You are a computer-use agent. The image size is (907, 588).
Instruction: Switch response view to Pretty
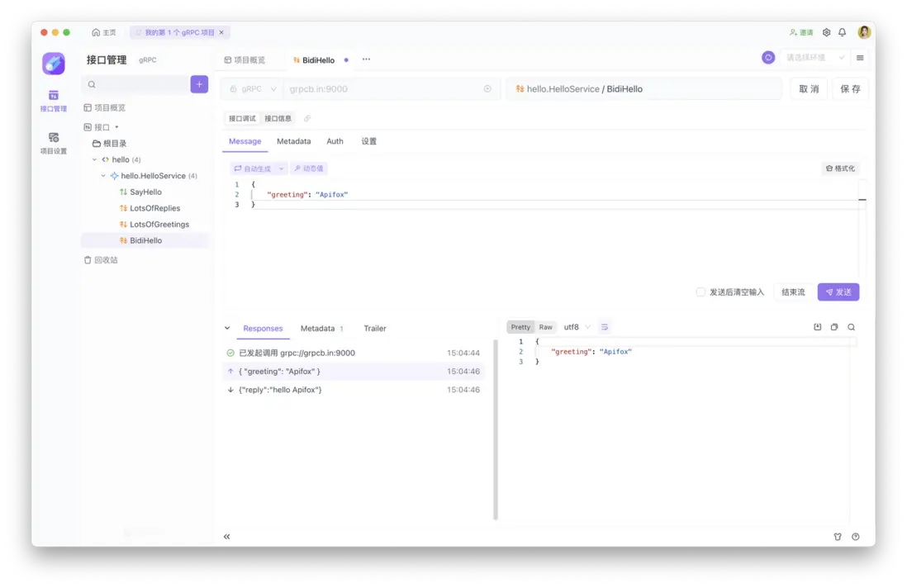tap(520, 327)
